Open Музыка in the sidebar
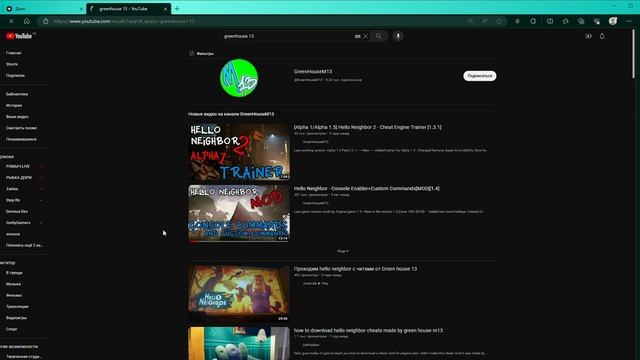The height and width of the screenshot is (360, 640). [x=13, y=284]
